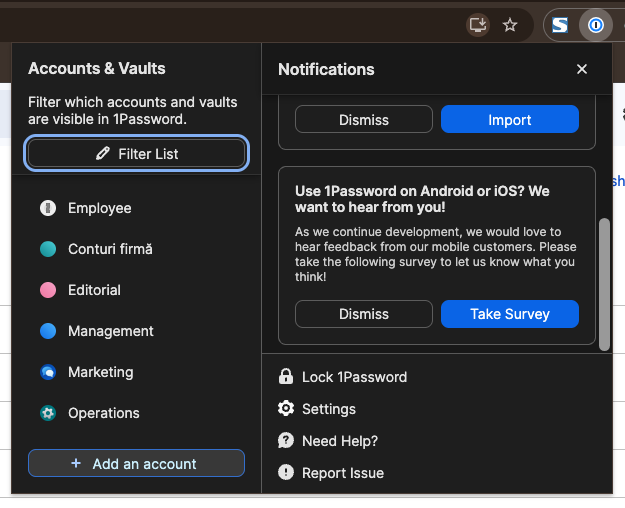Open Settings via gear icon
Viewport: 625px width, 508px height.
click(x=286, y=409)
